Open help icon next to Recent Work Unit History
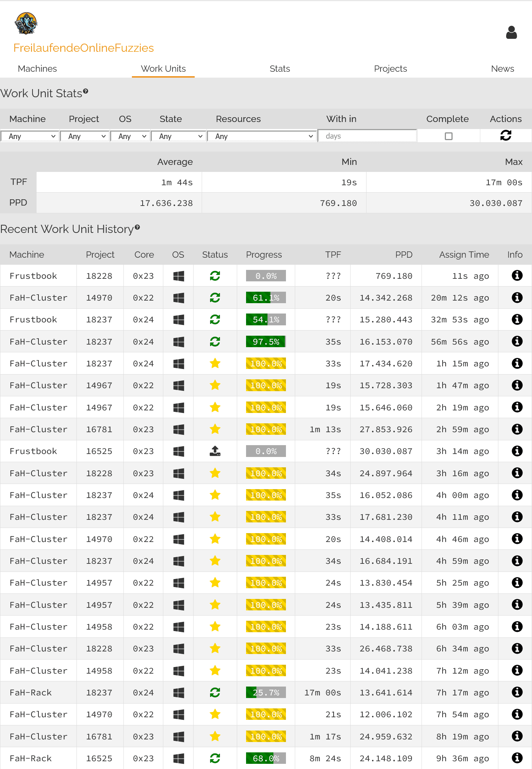This screenshot has height=769, width=532. tap(137, 227)
